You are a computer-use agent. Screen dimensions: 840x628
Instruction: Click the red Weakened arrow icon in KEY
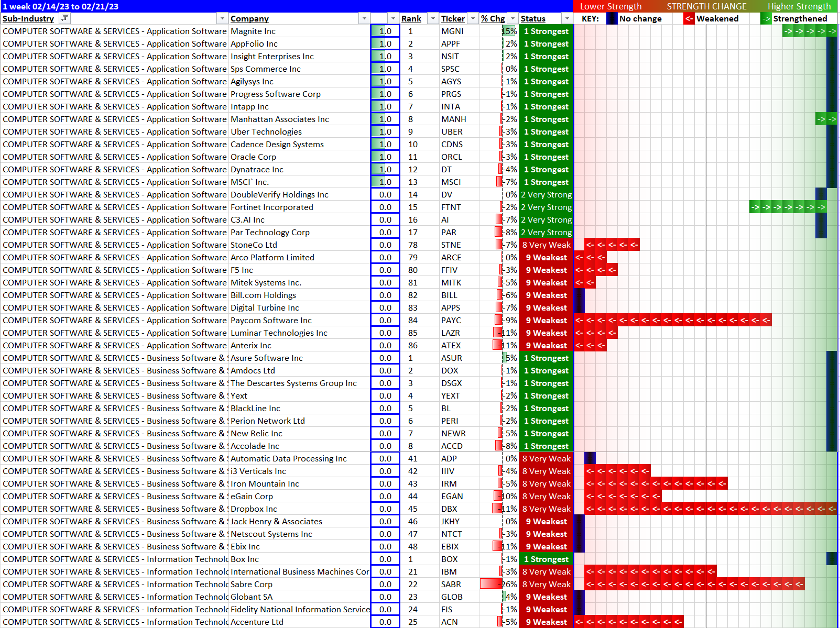689,19
